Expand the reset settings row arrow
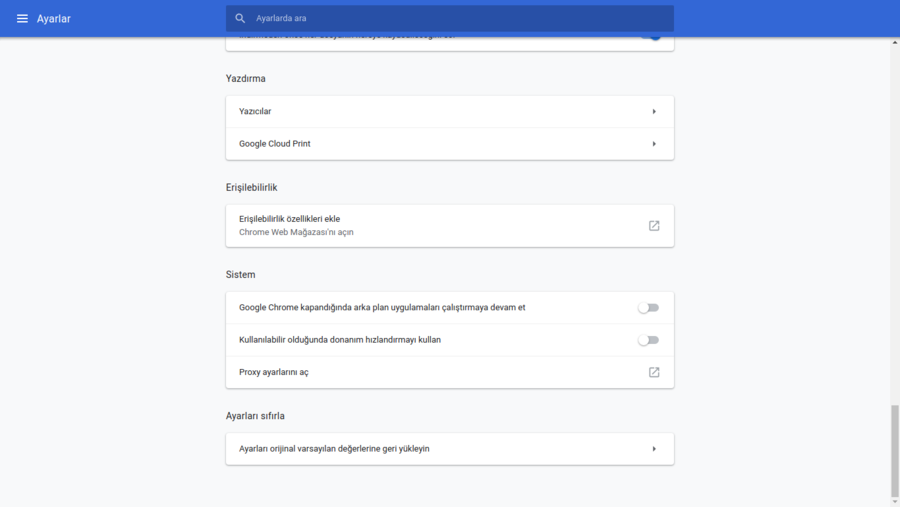The image size is (900, 507). tap(654, 449)
